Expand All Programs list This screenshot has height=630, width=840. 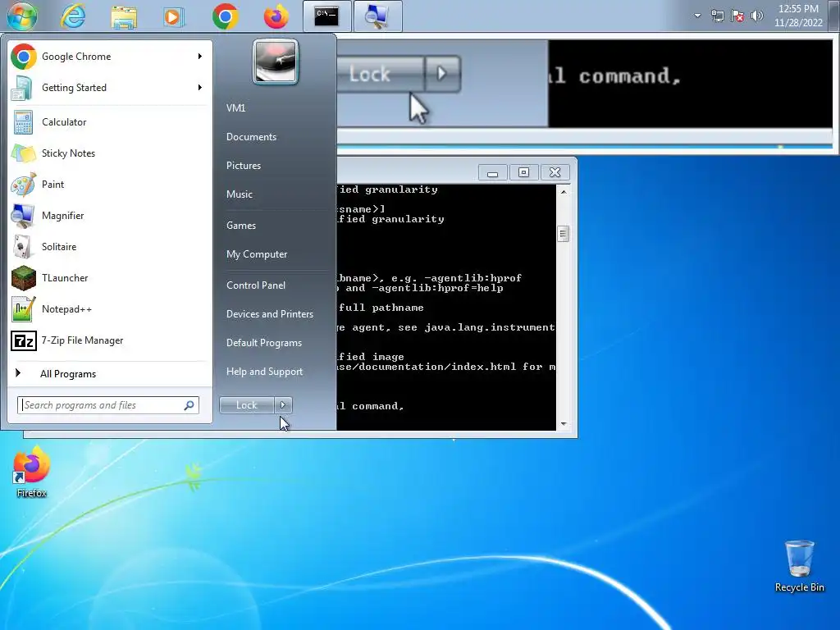[x=110, y=373]
